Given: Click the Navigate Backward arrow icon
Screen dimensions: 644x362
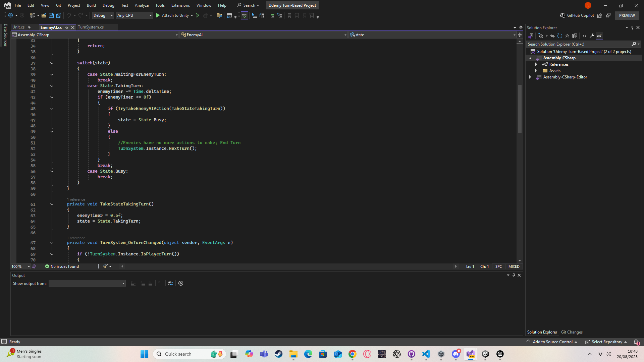Looking at the screenshot, I should (x=11, y=15).
